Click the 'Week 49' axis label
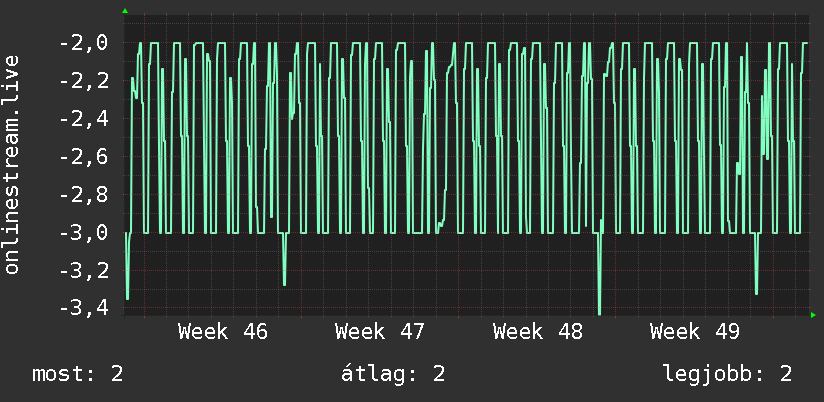Screen dimensions: 824x402 pyautogui.click(x=695, y=332)
